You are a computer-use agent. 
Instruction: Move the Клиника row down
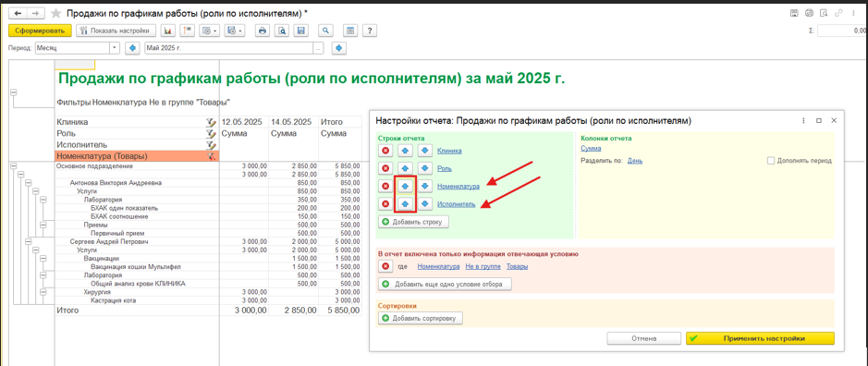[424, 151]
